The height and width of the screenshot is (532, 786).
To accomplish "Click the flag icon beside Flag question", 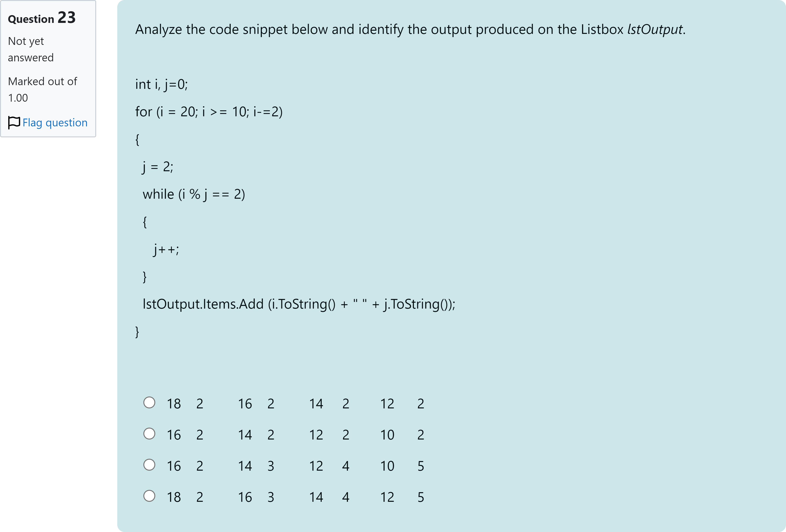I will click(14, 122).
